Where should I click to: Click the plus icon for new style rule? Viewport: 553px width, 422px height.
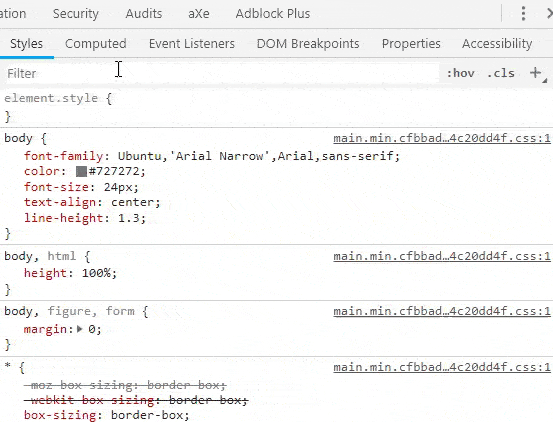pos(536,73)
